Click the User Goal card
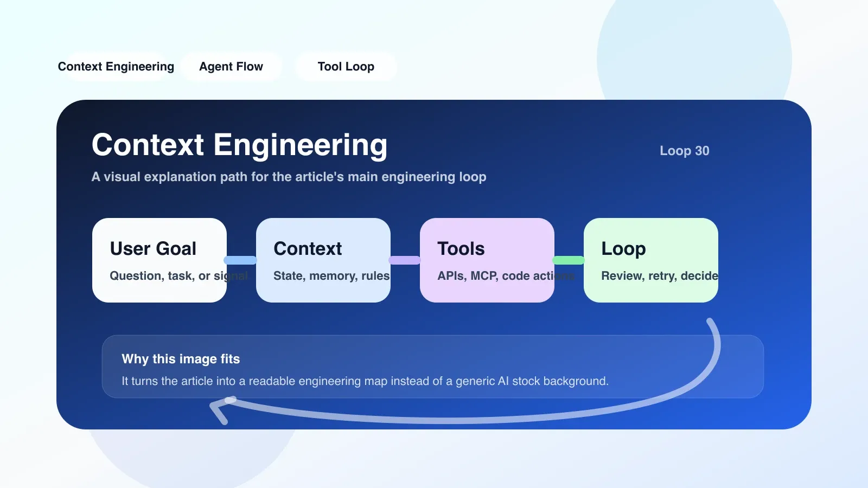868x488 pixels. [x=159, y=260]
